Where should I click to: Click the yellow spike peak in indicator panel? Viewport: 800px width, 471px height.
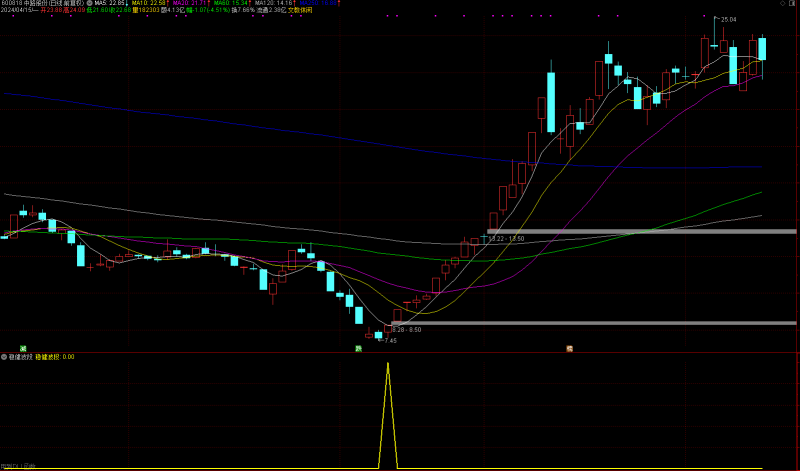[x=388, y=364]
